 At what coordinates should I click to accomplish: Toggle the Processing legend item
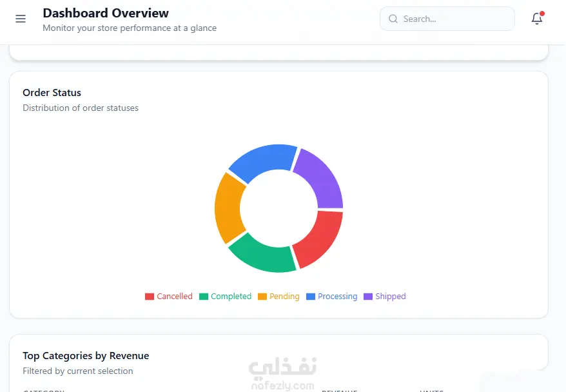(x=332, y=297)
